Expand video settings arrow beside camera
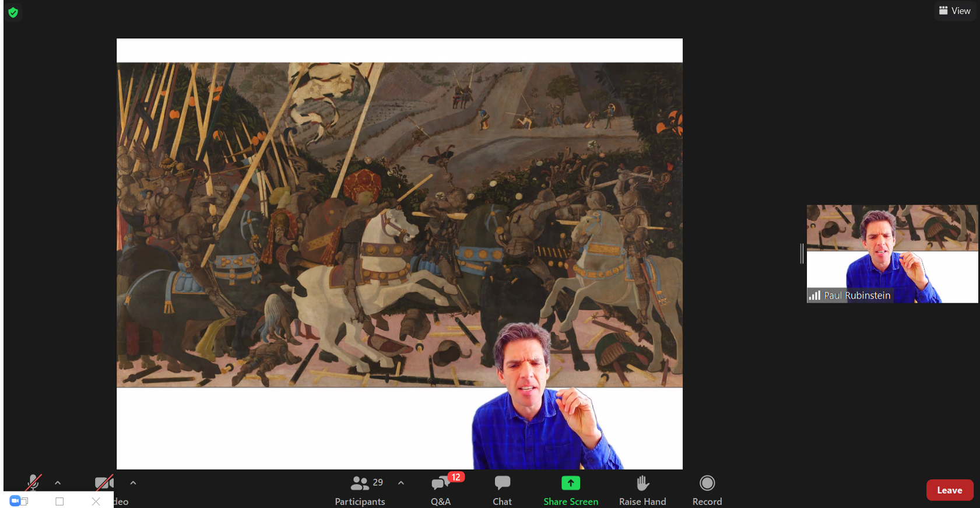The width and height of the screenshot is (980, 508). click(x=133, y=483)
